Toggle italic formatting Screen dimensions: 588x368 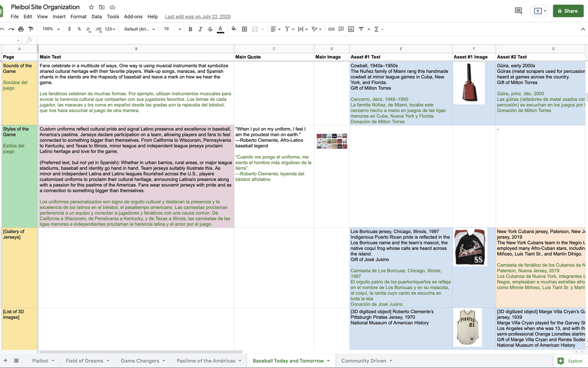click(200, 29)
